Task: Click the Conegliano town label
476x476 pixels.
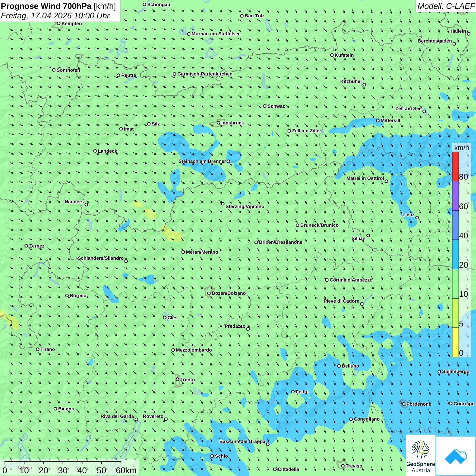Action: click(x=367, y=419)
